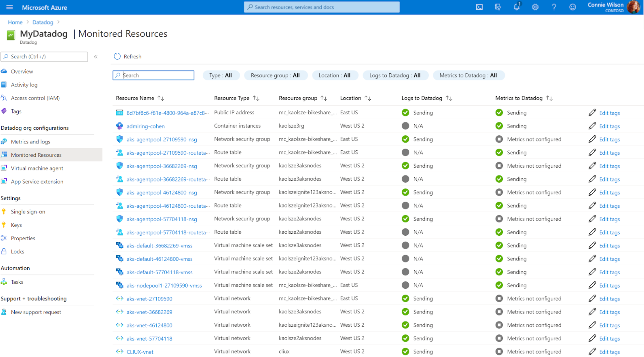Toggle sort on Logs to Datadog column
The image size is (644, 357).
[x=449, y=98]
